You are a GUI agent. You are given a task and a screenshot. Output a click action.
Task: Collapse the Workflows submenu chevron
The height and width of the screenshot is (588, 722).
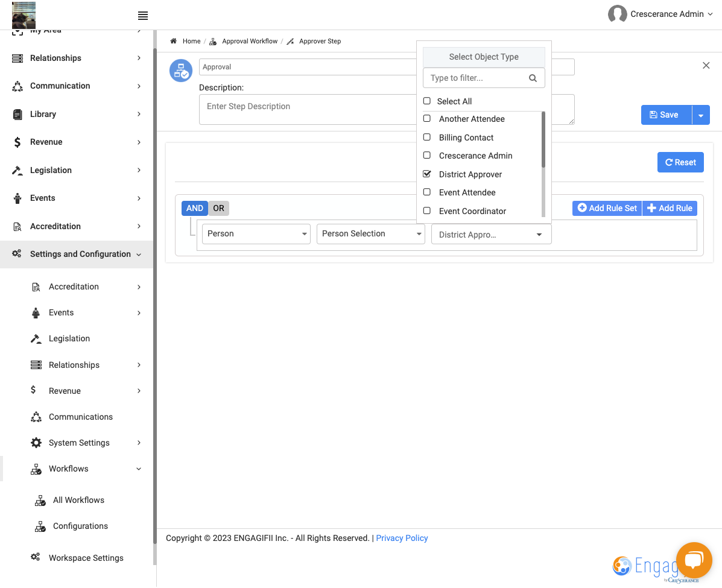pyautogui.click(x=139, y=469)
